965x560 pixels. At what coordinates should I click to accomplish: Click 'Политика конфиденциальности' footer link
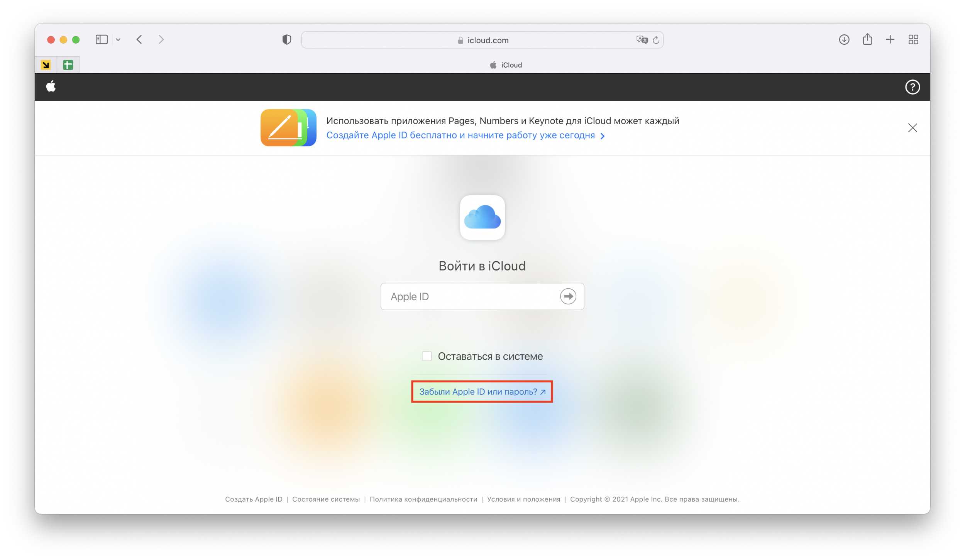(423, 499)
